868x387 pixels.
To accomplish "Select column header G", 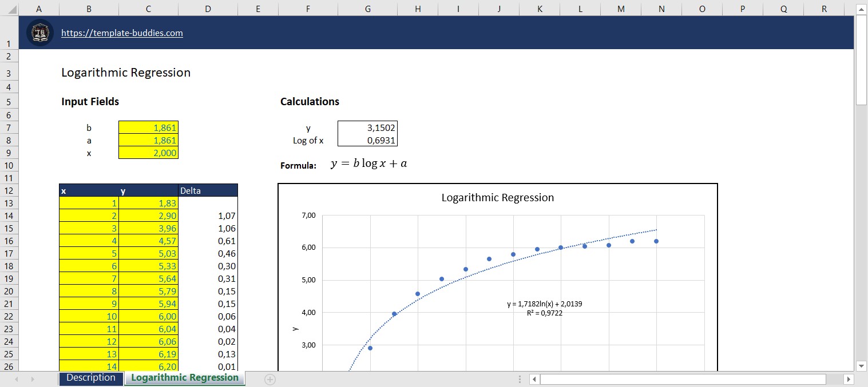I will [367, 9].
